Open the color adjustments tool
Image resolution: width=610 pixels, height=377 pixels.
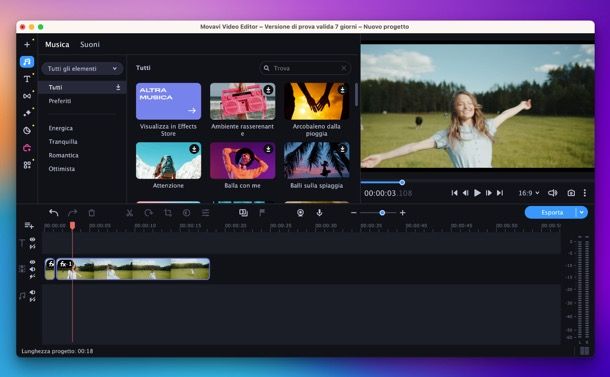tap(186, 213)
